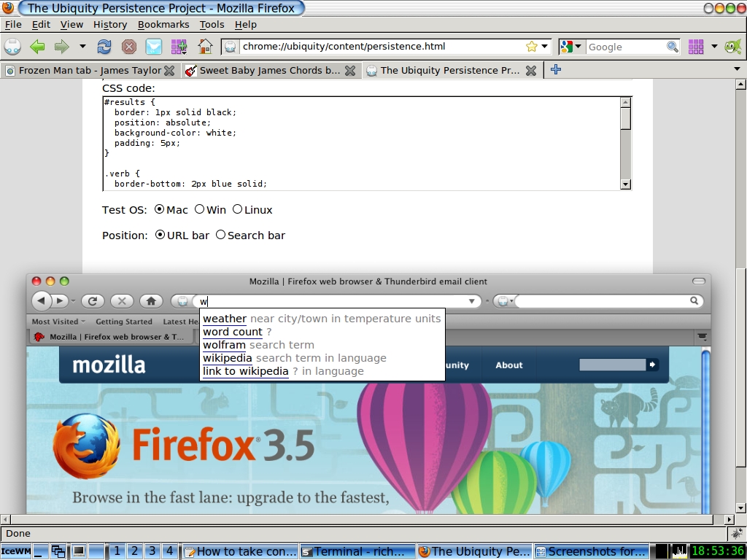Click the Ubiquity robot icon at toolbar start
The width and height of the screenshot is (747, 560).
click(x=12, y=47)
